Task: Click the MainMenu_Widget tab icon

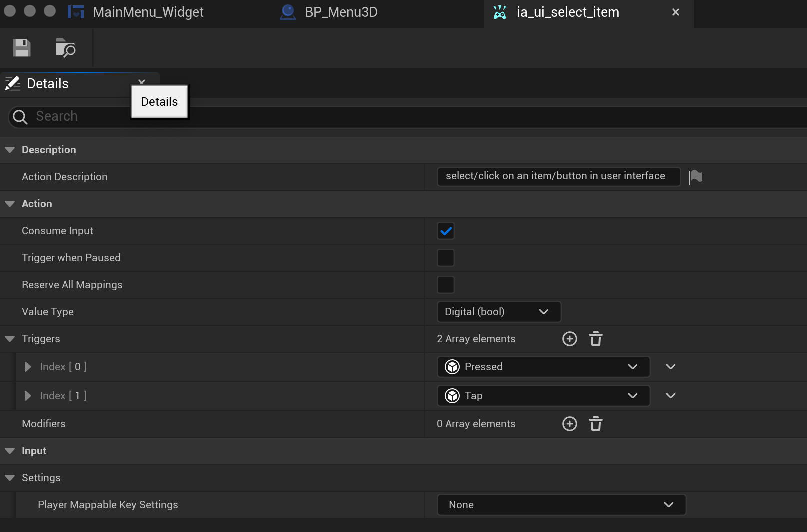Action: tap(76, 12)
